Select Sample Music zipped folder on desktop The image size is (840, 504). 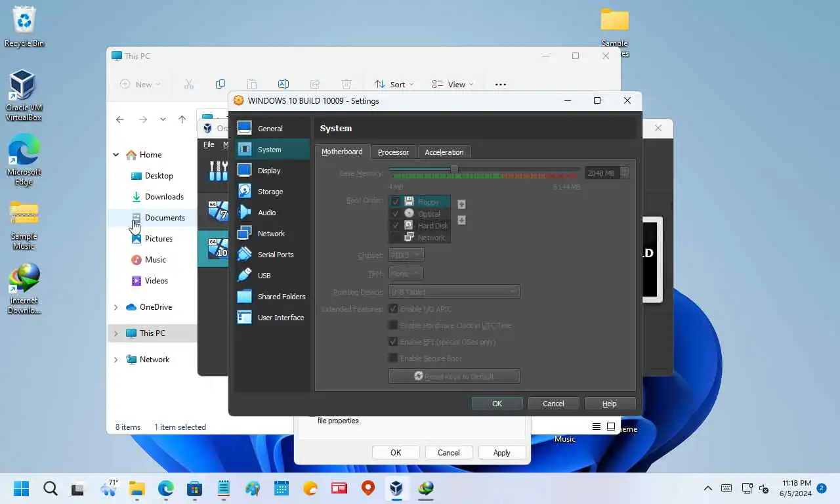[24, 225]
